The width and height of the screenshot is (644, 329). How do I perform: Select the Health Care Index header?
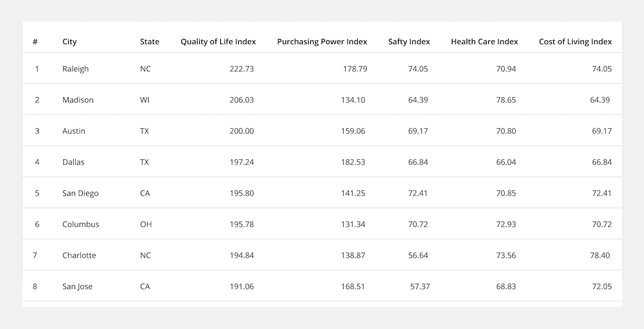484,41
